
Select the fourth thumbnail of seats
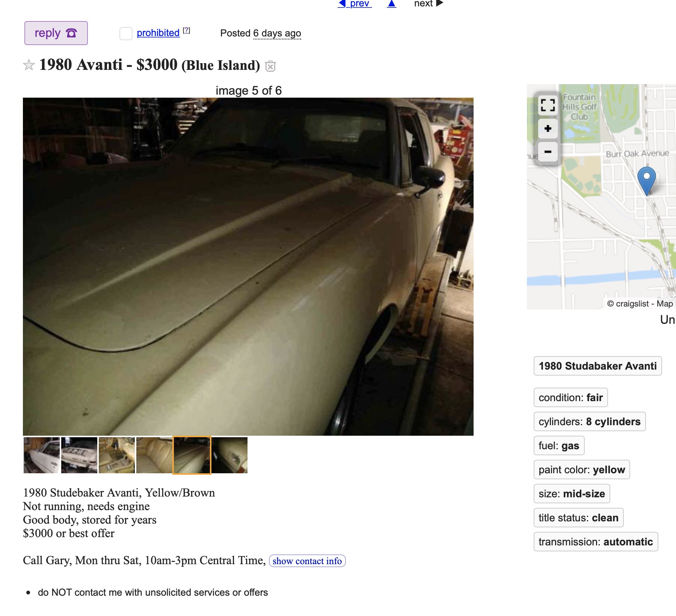click(154, 455)
